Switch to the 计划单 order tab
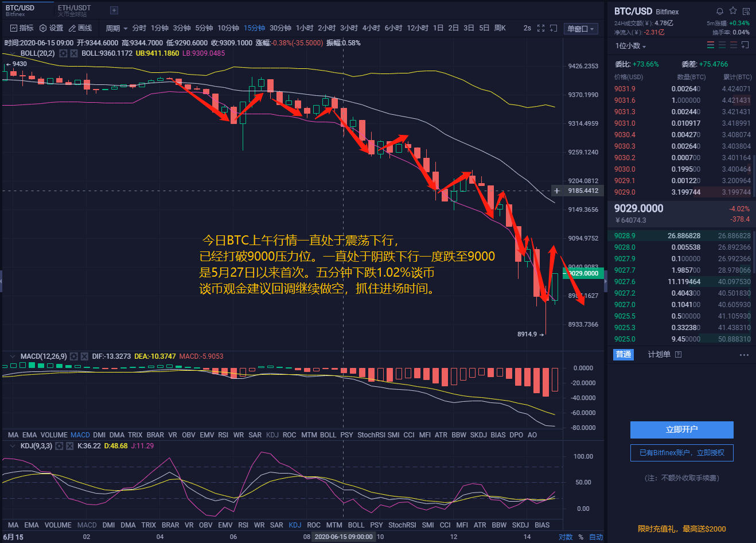This screenshot has width=756, height=543. click(661, 354)
